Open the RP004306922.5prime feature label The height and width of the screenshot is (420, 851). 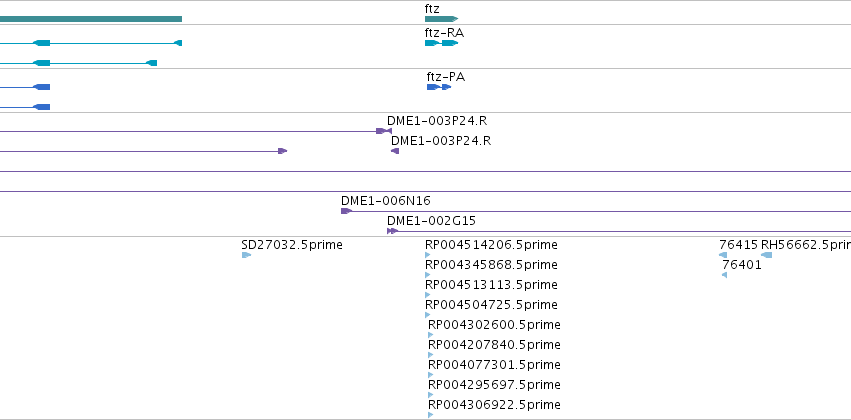click(494, 404)
